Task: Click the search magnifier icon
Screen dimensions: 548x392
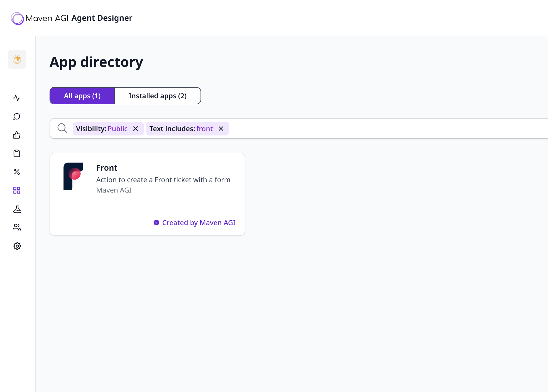Action: pos(62,128)
